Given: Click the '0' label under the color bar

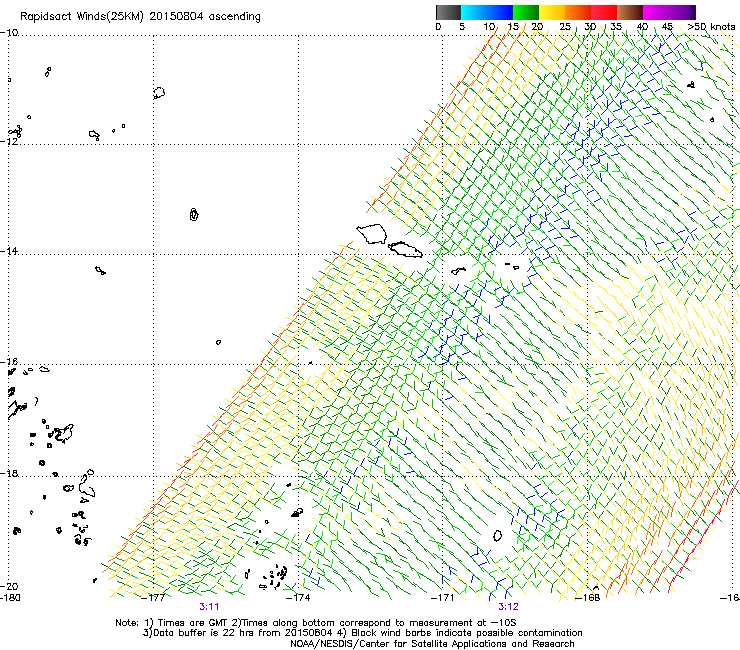Looking at the screenshot, I should point(438,27).
